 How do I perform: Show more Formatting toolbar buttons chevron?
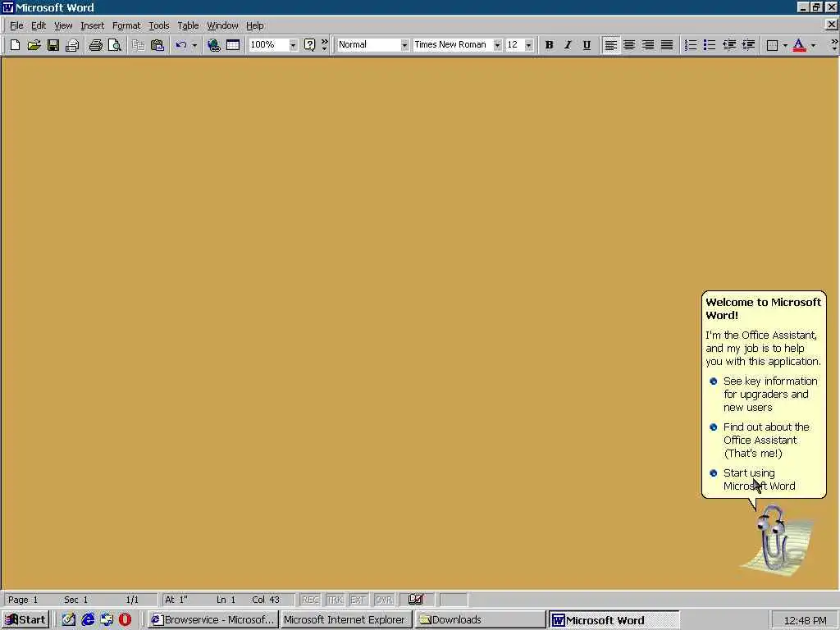coord(834,45)
